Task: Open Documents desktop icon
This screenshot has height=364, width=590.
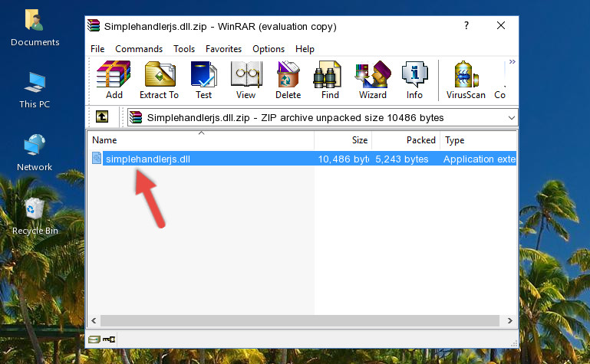Action: [x=35, y=28]
